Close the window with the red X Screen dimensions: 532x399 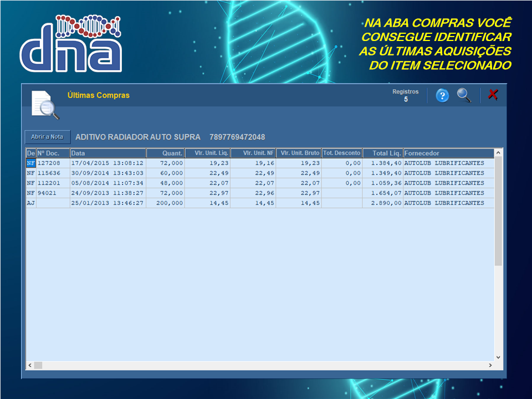pos(493,95)
